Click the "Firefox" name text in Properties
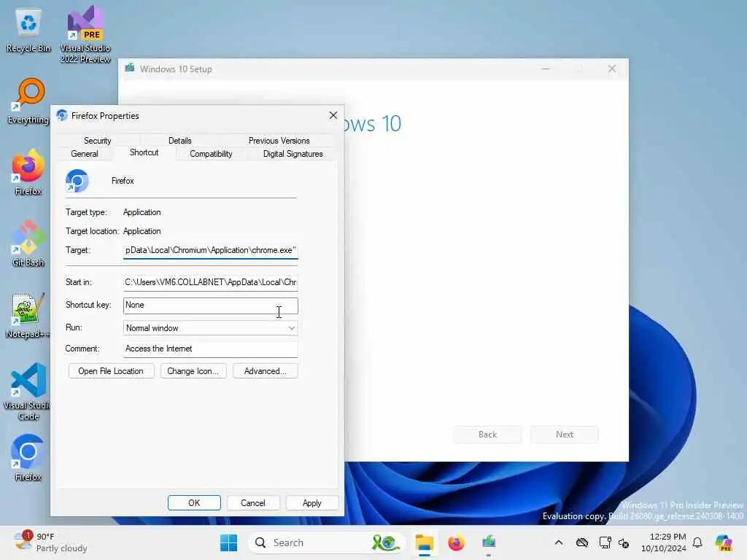Viewport: 747px width, 560px height. pyautogui.click(x=123, y=181)
